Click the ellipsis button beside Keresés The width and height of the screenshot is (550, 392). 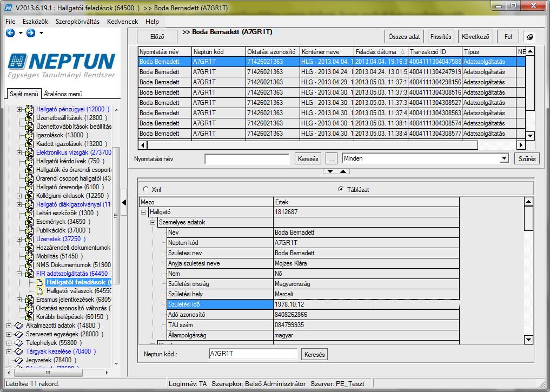[331, 159]
